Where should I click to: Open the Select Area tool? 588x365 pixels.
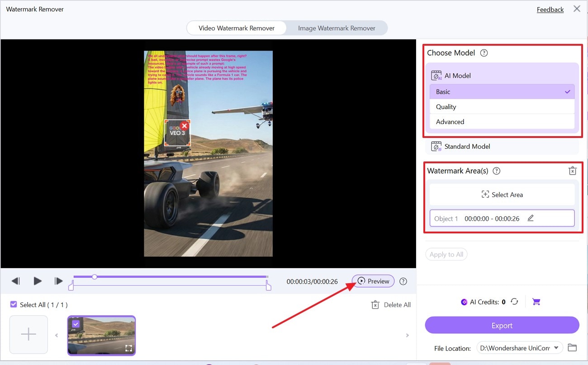click(502, 194)
